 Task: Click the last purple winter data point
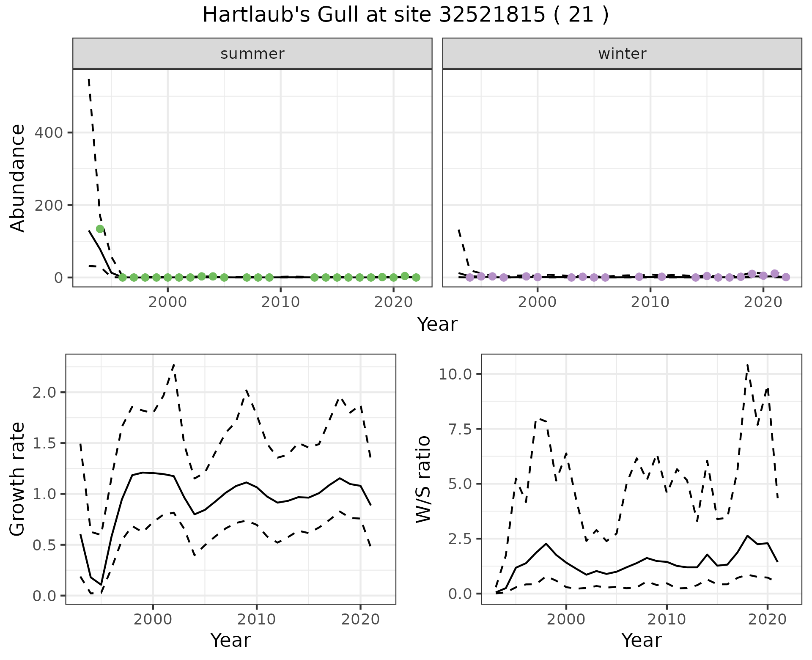[x=786, y=277]
